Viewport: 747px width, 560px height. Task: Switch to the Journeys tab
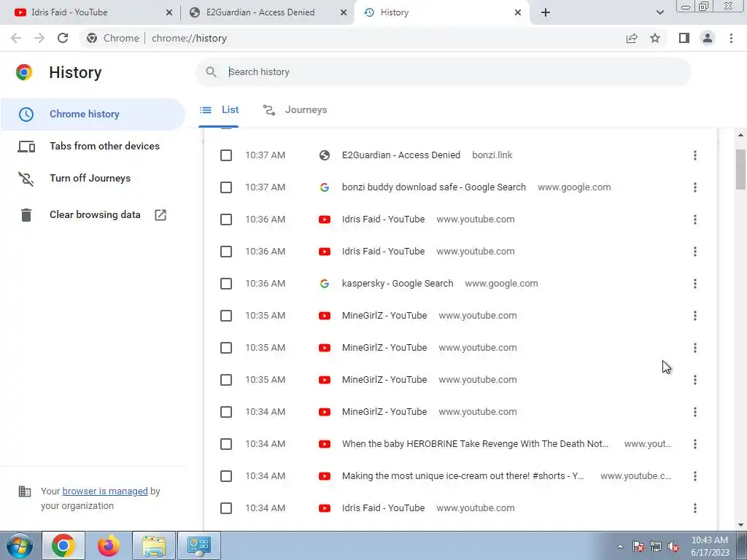295,110
